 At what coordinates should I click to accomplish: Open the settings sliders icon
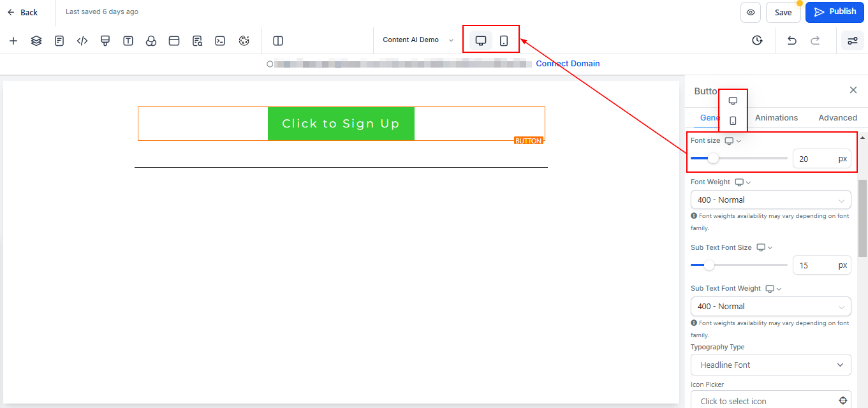coord(853,41)
